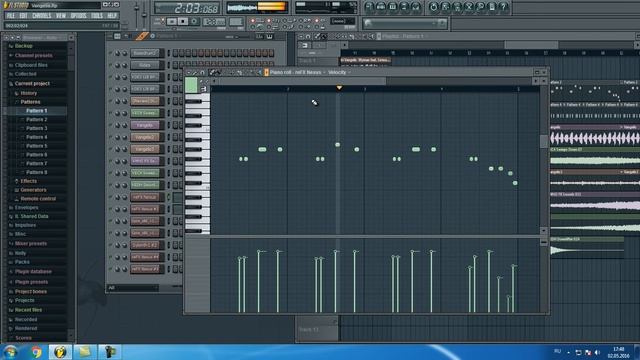The height and width of the screenshot is (360, 640).
Task: Select the draw pencil tool in piano roll
Action: coord(212,73)
